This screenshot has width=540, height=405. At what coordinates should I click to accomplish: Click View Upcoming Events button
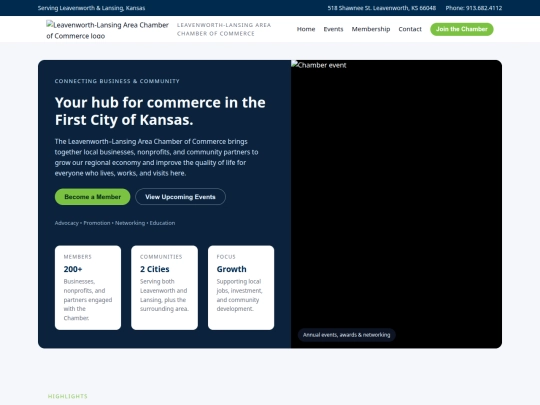[x=180, y=197]
